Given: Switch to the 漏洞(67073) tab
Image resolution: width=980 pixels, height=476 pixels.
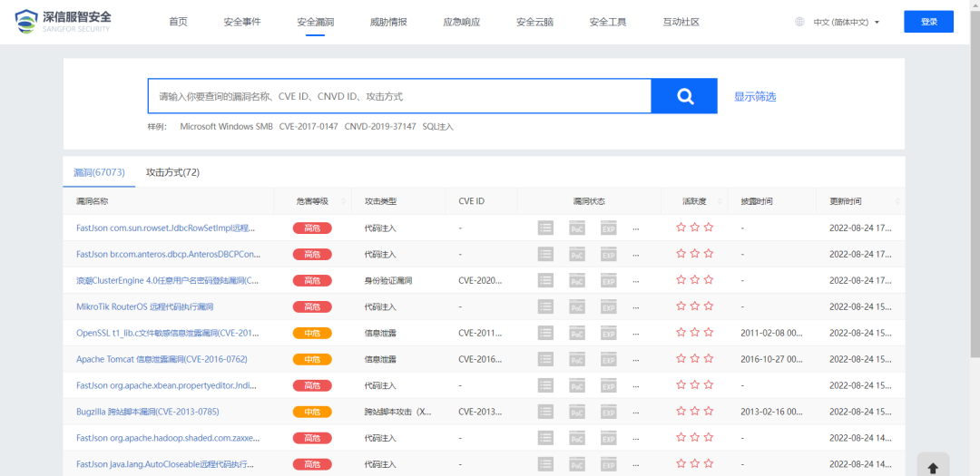Looking at the screenshot, I should tap(99, 172).
